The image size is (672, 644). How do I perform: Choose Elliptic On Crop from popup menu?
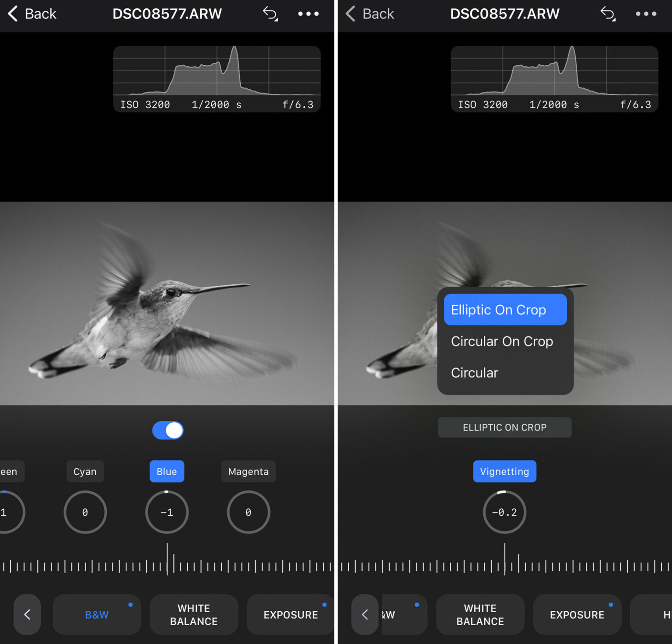click(505, 310)
